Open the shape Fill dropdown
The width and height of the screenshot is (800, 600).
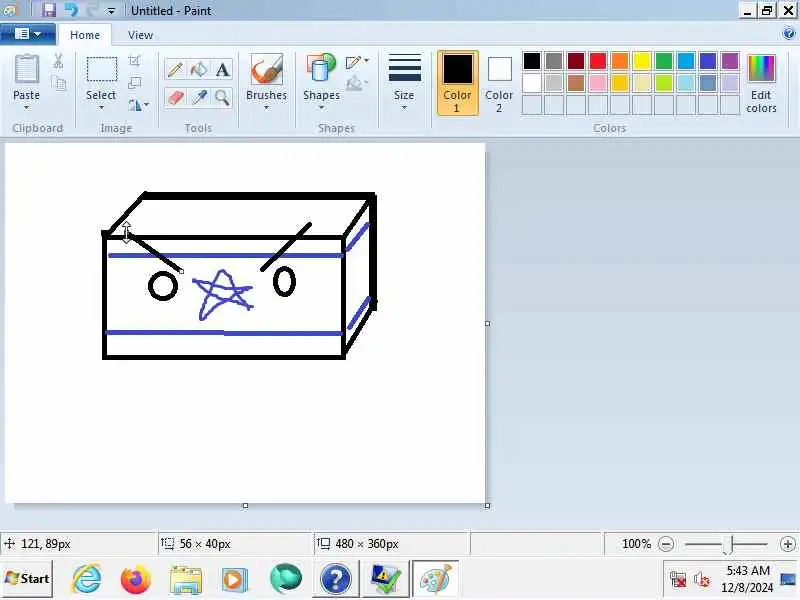point(357,83)
